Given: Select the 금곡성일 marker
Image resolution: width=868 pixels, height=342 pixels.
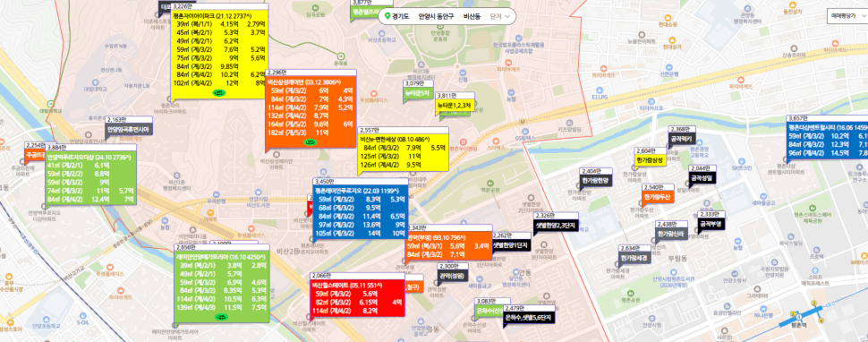Looking at the screenshot, I should [x=702, y=177].
